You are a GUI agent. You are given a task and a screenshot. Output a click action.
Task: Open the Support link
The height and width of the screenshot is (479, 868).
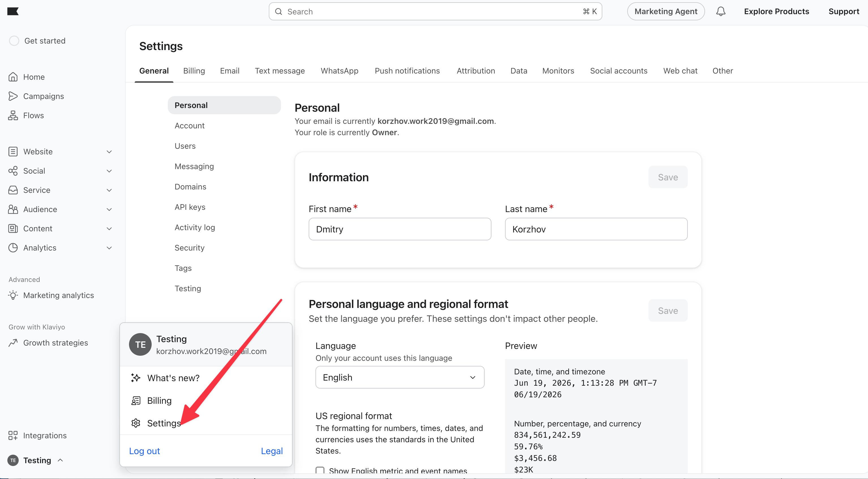(x=844, y=12)
